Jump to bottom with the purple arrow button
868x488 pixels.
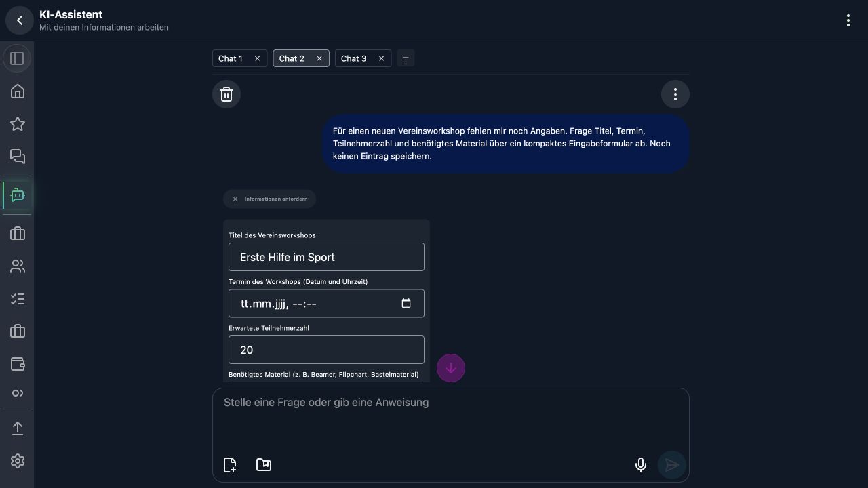pyautogui.click(x=451, y=368)
